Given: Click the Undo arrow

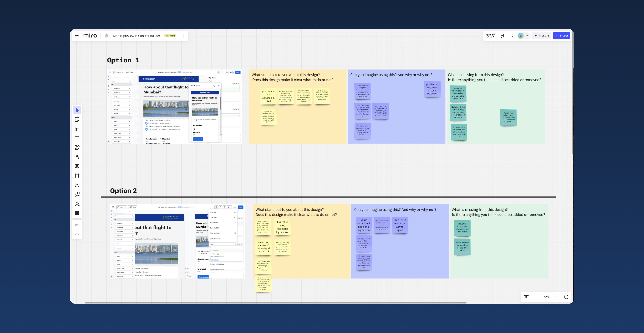Looking at the screenshot, I should tap(77, 225).
